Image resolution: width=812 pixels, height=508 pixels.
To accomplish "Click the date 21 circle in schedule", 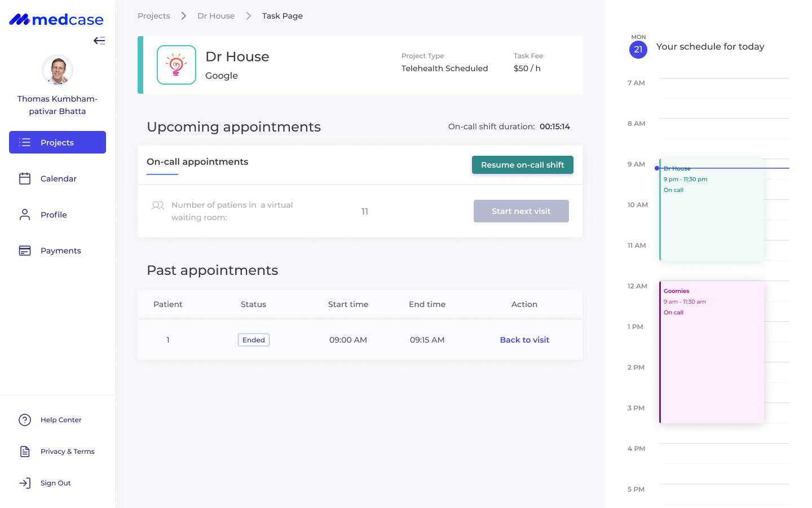I will point(638,50).
